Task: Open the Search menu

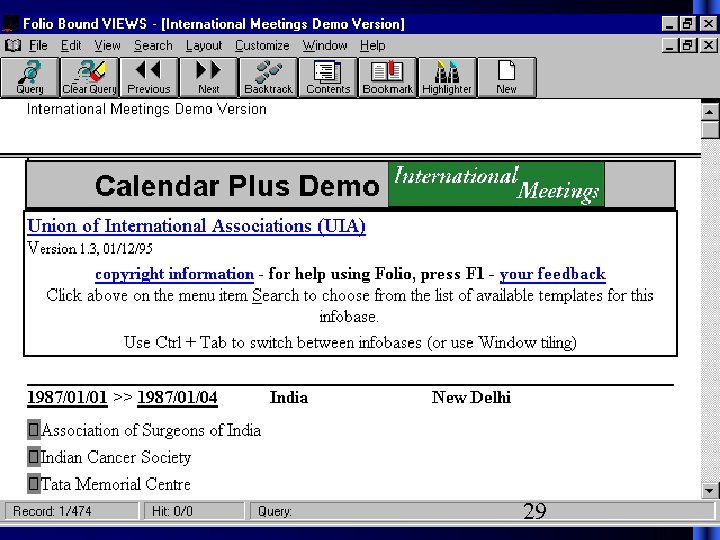Action: pyautogui.click(x=153, y=45)
